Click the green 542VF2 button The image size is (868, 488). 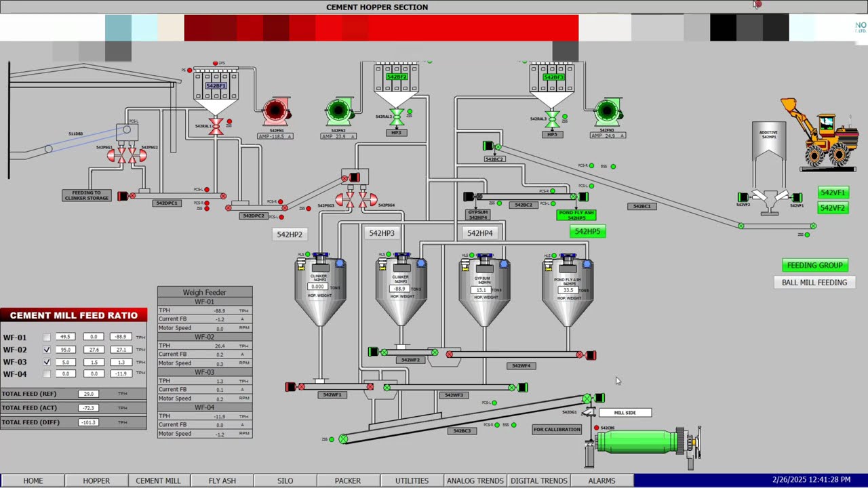point(833,208)
